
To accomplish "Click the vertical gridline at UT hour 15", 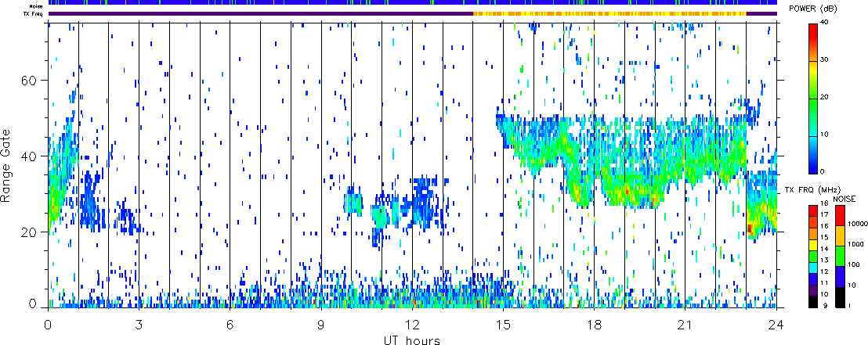I will click(503, 165).
